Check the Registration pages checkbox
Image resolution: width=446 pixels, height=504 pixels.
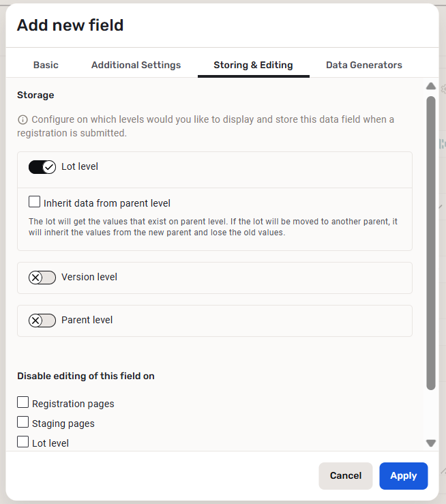23,403
